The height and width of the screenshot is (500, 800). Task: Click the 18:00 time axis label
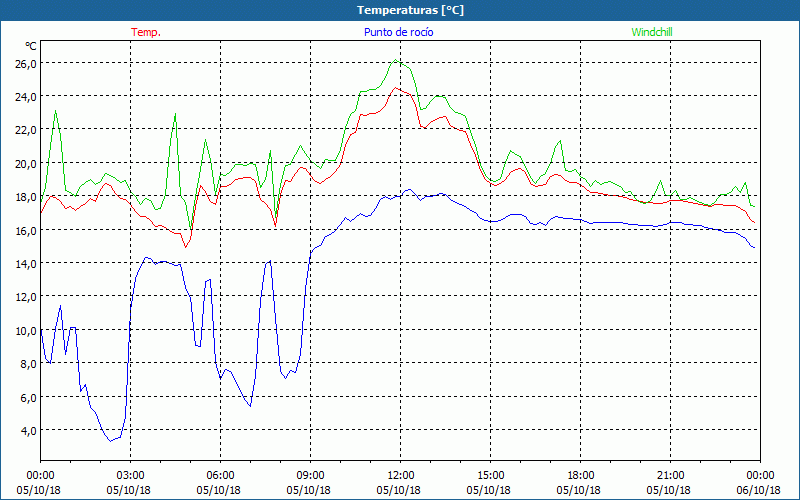[x=581, y=476]
